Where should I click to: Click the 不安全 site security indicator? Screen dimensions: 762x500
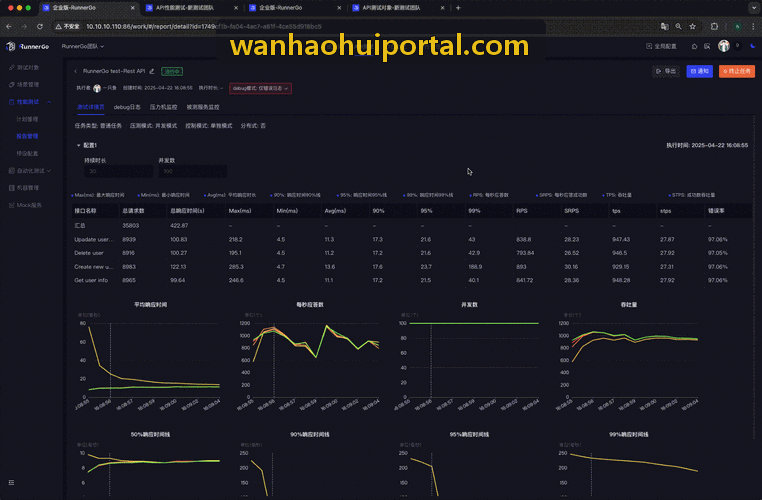click(x=68, y=26)
